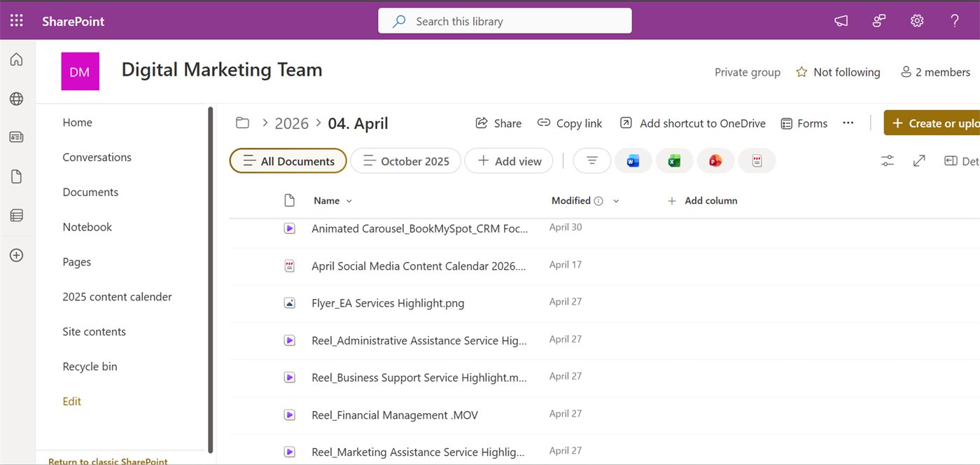This screenshot has width=980, height=465.
Task: Click the file type column header icon
Action: (289, 201)
